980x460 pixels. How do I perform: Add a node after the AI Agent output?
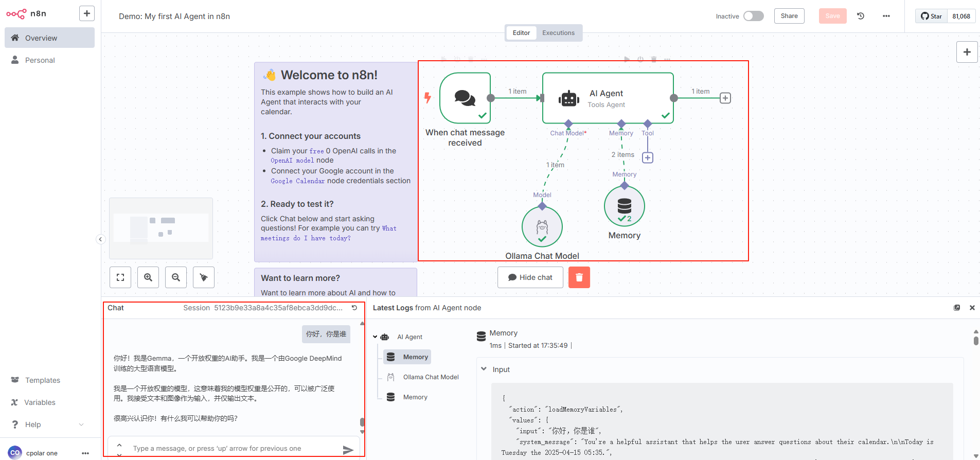(725, 98)
